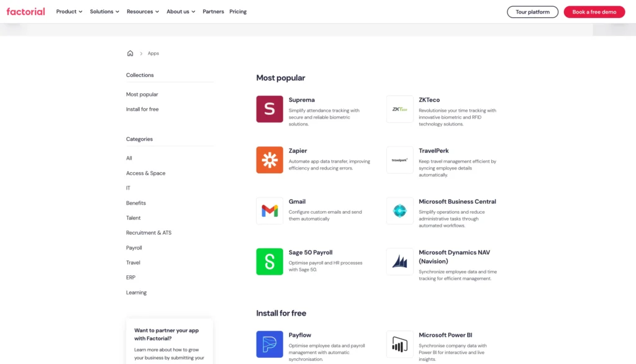Viewport: 636px width, 364px height.
Task: Open the Zapier app icon
Action: 270,160
